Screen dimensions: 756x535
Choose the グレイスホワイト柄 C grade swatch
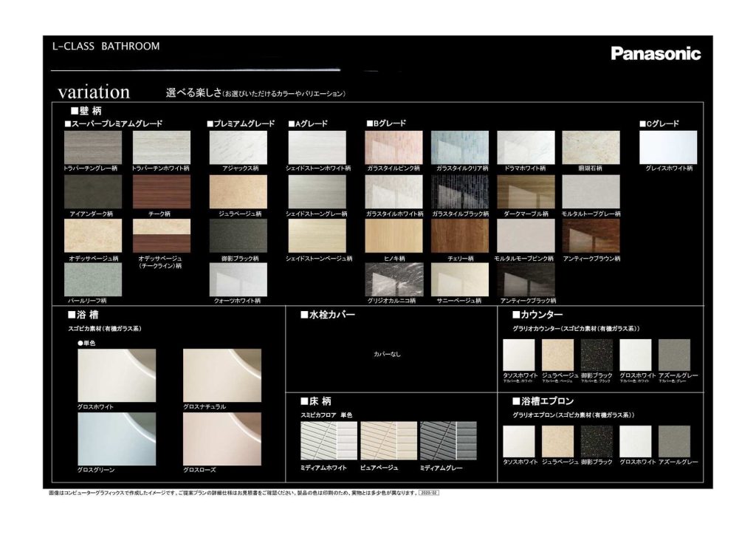click(x=667, y=147)
